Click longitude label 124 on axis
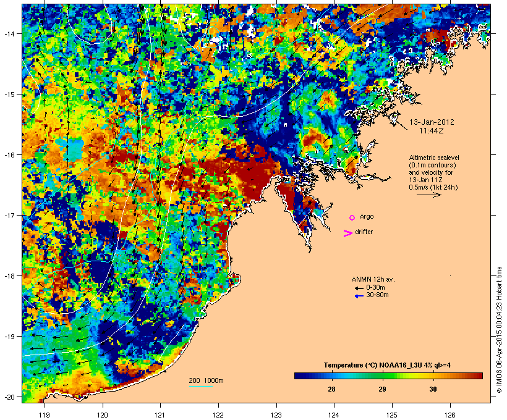Viewport: 507px width, 420px height. pos(334,415)
